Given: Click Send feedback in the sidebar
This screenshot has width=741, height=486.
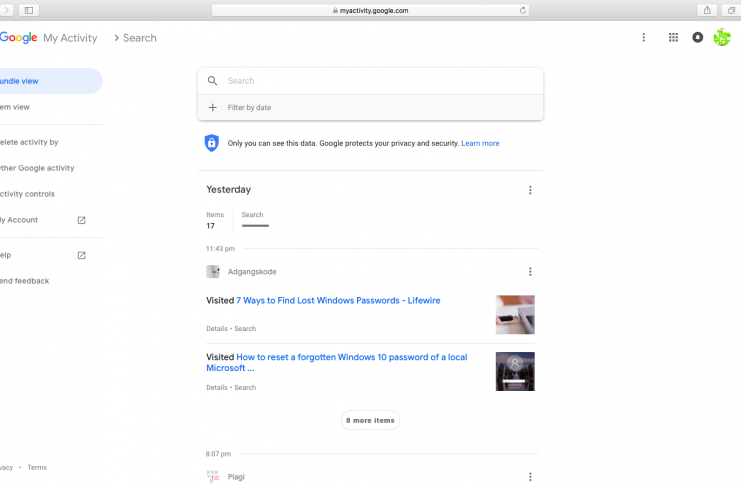Looking at the screenshot, I should (25, 281).
